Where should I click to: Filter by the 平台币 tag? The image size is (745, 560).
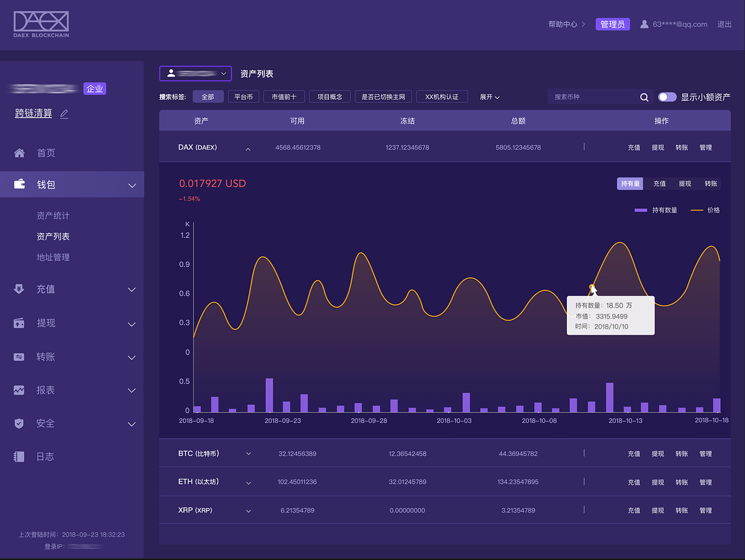[x=243, y=97]
